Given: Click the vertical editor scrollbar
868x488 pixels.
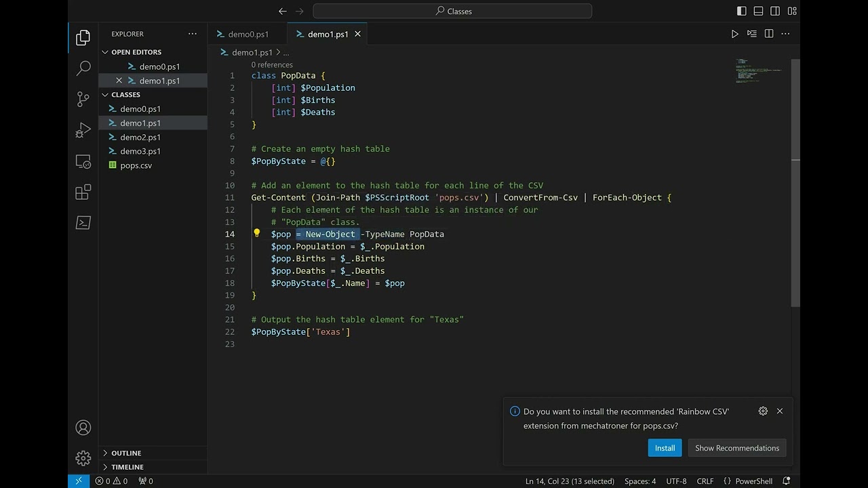Looking at the screenshot, I should pos(795,183).
